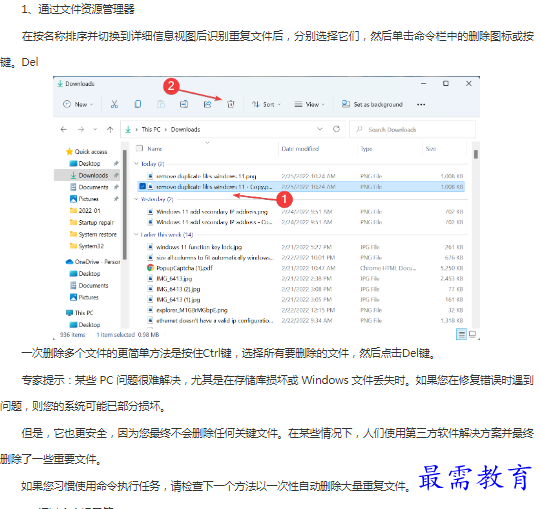The height and width of the screenshot is (509, 540).
Task: Open the View dropdown menu
Action: pyautogui.click(x=309, y=104)
